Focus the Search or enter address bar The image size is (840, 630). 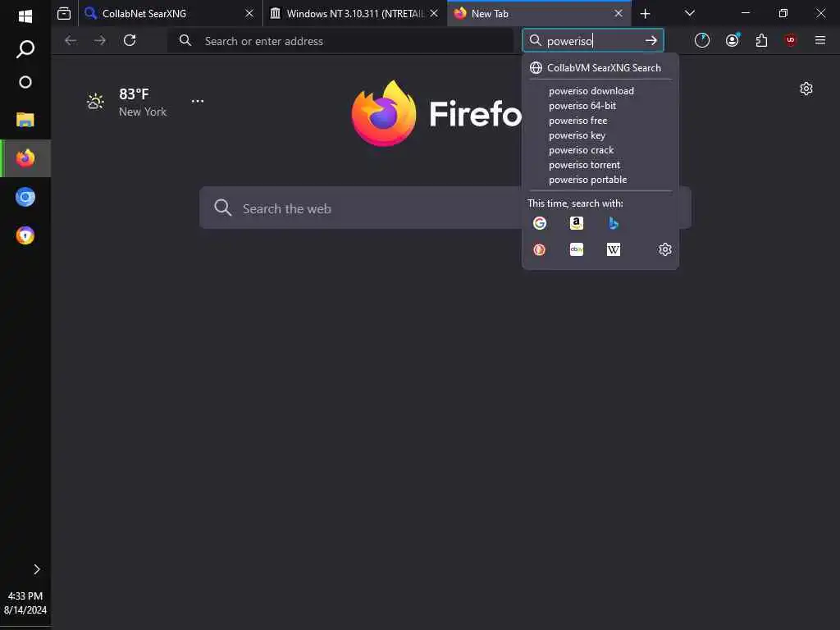(340, 41)
